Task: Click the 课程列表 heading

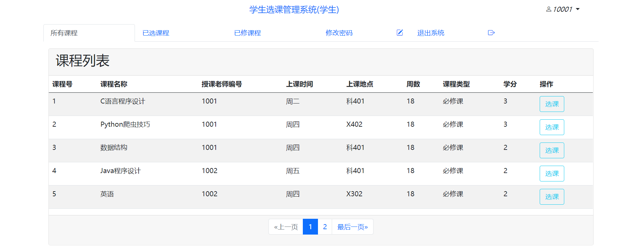Action: coord(83,61)
